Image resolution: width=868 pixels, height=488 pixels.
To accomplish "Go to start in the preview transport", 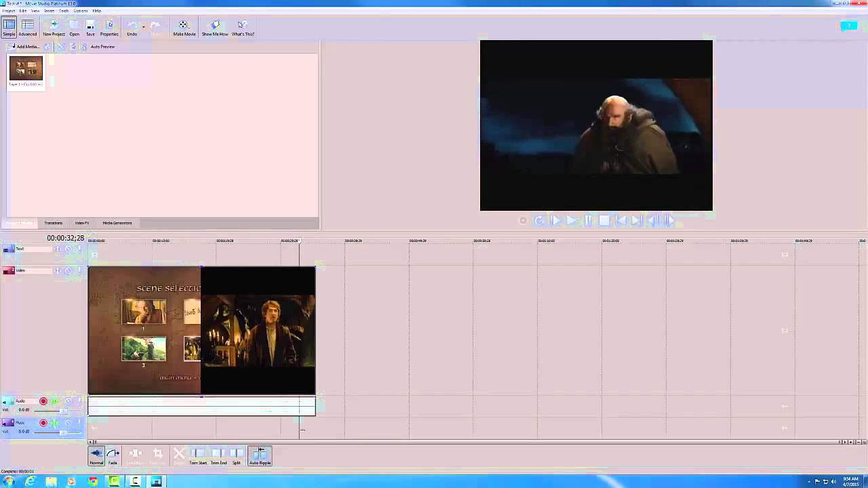I will point(620,220).
